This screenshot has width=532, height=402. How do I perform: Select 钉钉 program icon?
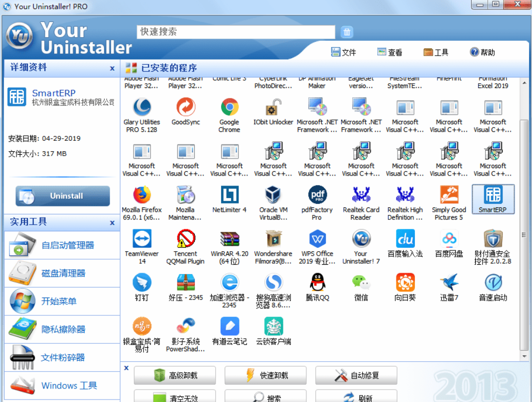(142, 283)
